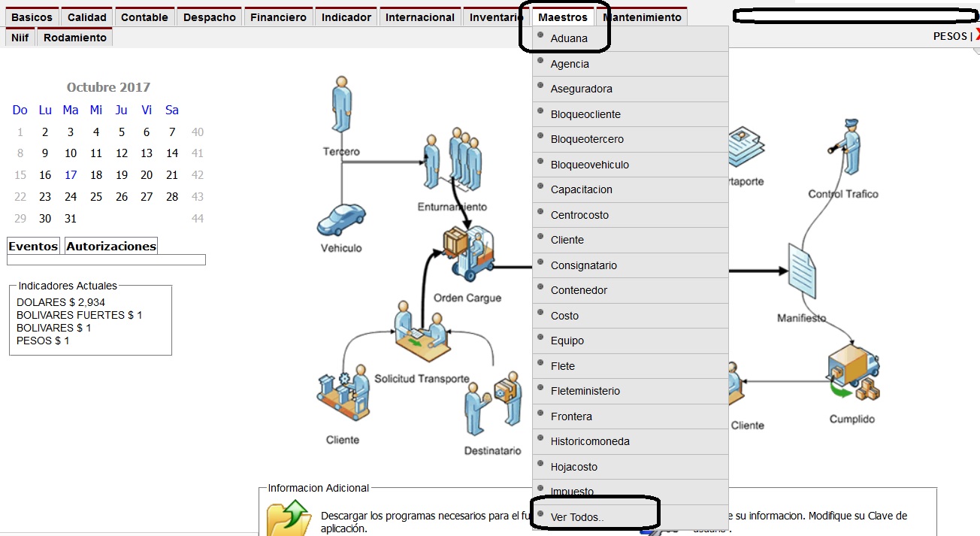Viewport: 980px width, 536px height.
Task: Open the Maestros menu tab
Action: (563, 17)
